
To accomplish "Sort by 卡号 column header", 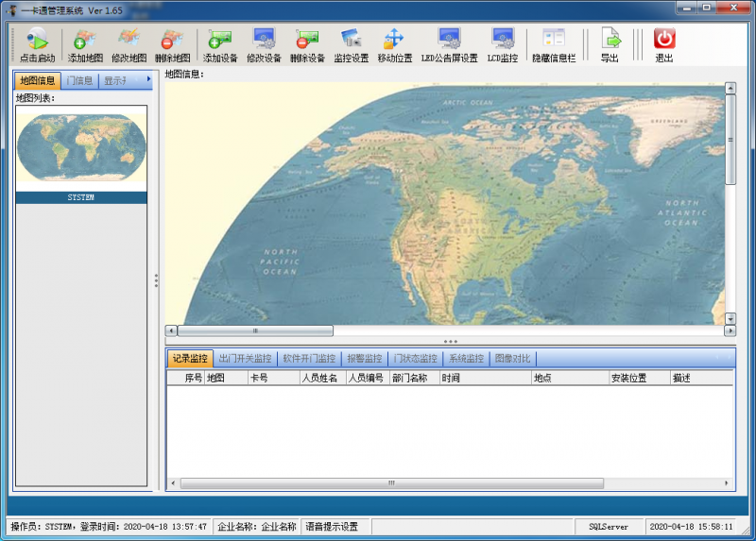I will (274, 378).
